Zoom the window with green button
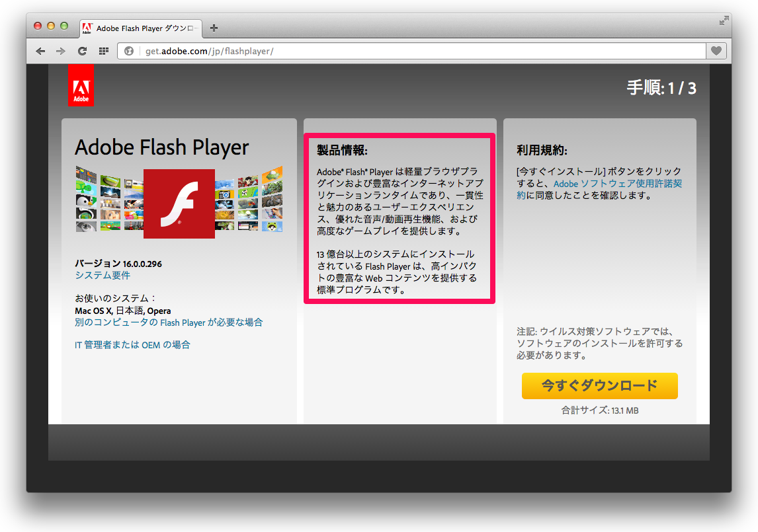The image size is (758, 532). pyautogui.click(x=64, y=26)
